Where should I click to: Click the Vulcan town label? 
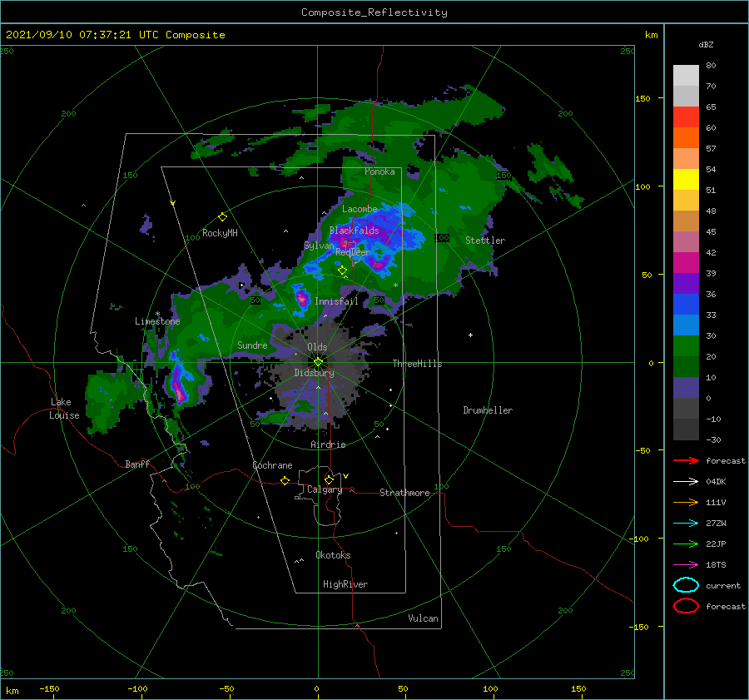(423, 618)
